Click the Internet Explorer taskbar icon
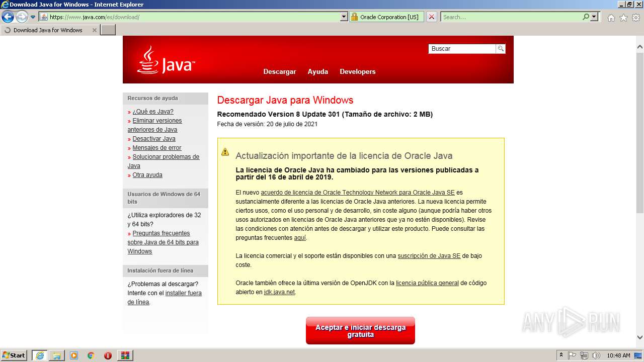The image size is (644, 362). [x=39, y=355]
